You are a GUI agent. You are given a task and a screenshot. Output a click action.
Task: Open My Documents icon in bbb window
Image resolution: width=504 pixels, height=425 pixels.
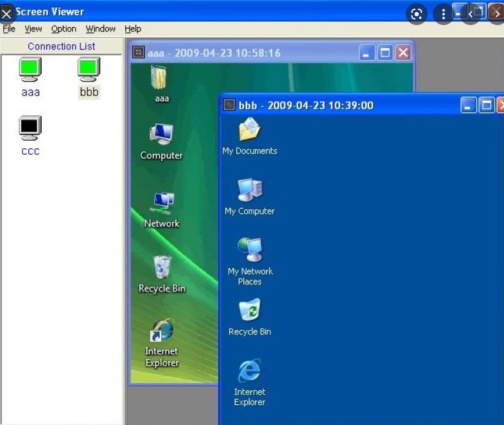coord(249,129)
